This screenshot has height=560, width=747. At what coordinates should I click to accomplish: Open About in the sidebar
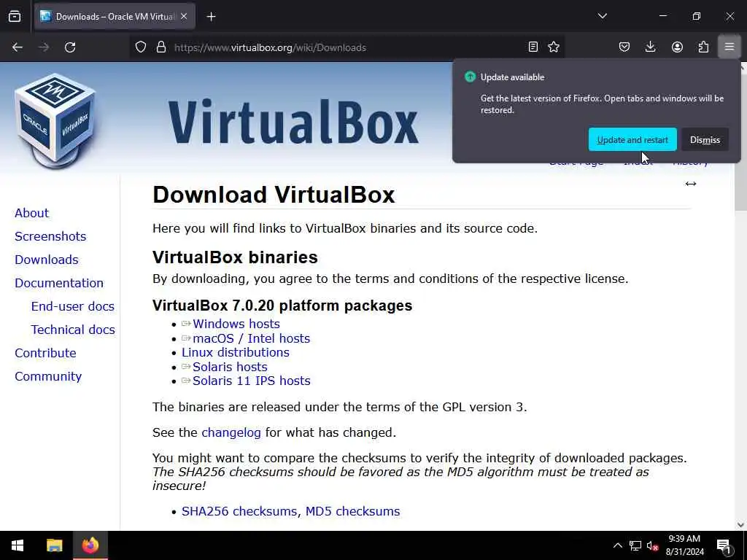click(31, 213)
